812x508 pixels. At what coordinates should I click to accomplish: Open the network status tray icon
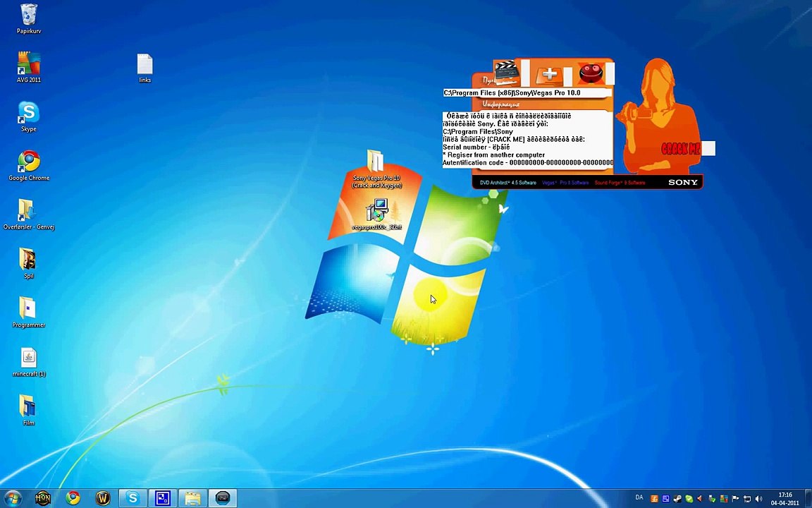tap(746, 499)
